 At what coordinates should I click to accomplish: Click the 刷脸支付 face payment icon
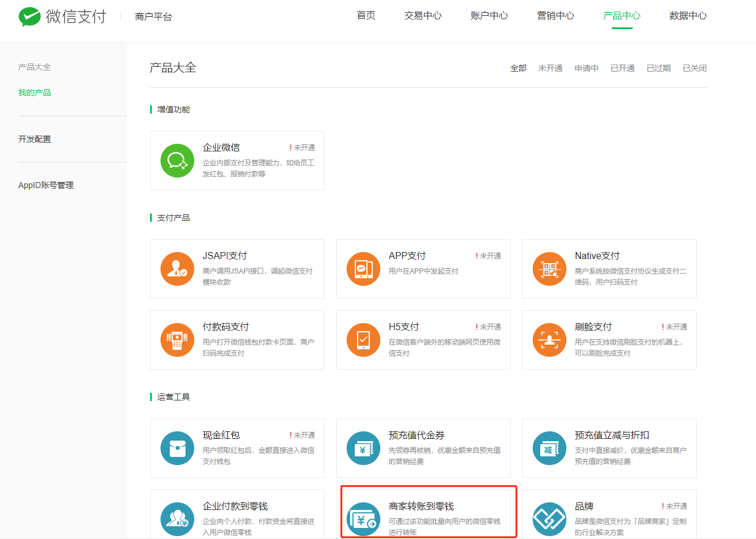[549, 340]
